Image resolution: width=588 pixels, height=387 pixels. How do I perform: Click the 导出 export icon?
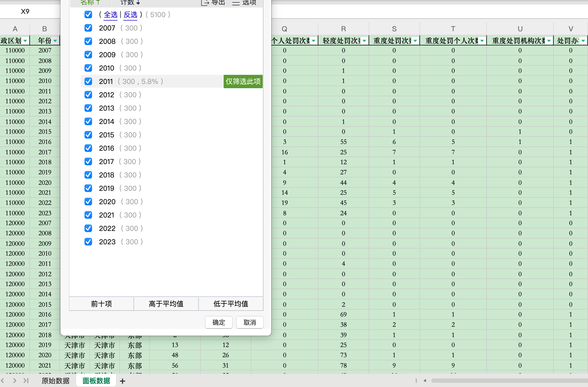[x=205, y=3]
